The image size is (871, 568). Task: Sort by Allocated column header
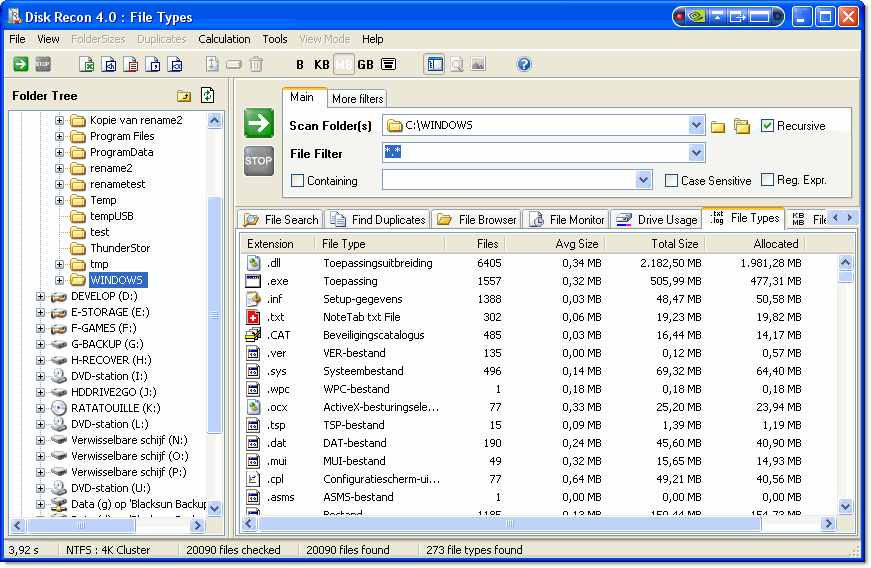pos(755,244)
